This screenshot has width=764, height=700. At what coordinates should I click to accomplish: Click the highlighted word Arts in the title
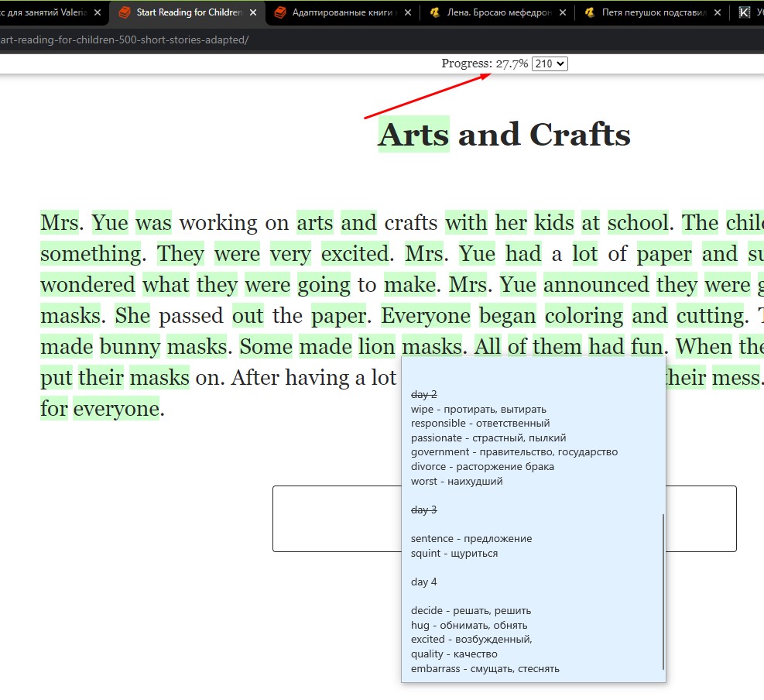click(413, 135)
